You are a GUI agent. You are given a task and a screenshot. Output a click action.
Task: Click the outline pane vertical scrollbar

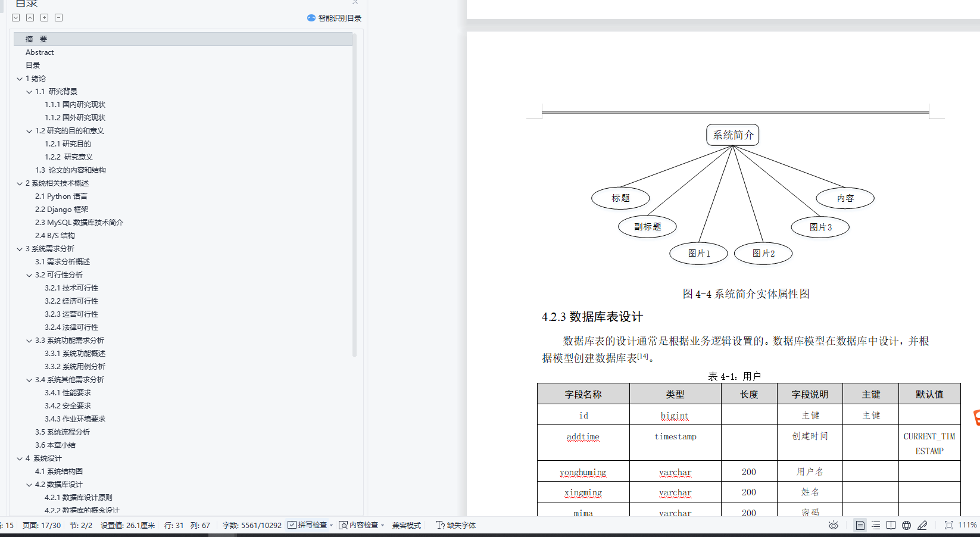(355, 195)
